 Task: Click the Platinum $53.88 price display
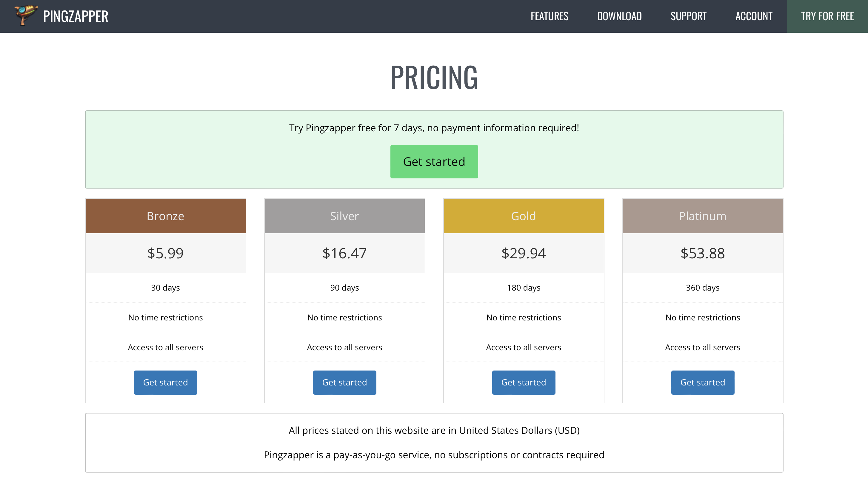[x=703, y=253]
